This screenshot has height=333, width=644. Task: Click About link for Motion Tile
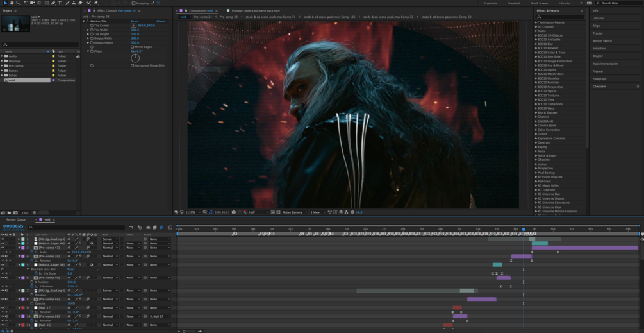tap(161, 21)
